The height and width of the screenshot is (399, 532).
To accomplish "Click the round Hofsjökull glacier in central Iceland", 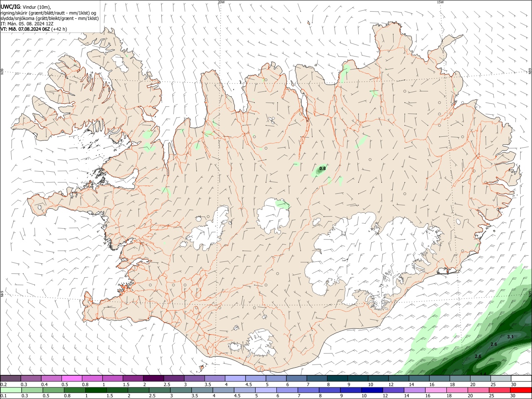I will point(273,216).
